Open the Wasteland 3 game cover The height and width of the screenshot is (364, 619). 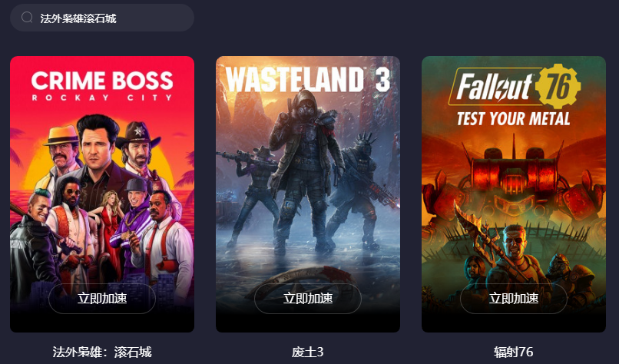(308, 194)
